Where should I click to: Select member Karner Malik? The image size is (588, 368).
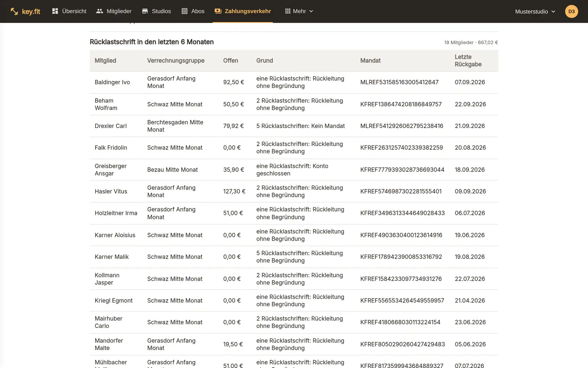click(x=112, y=257)
